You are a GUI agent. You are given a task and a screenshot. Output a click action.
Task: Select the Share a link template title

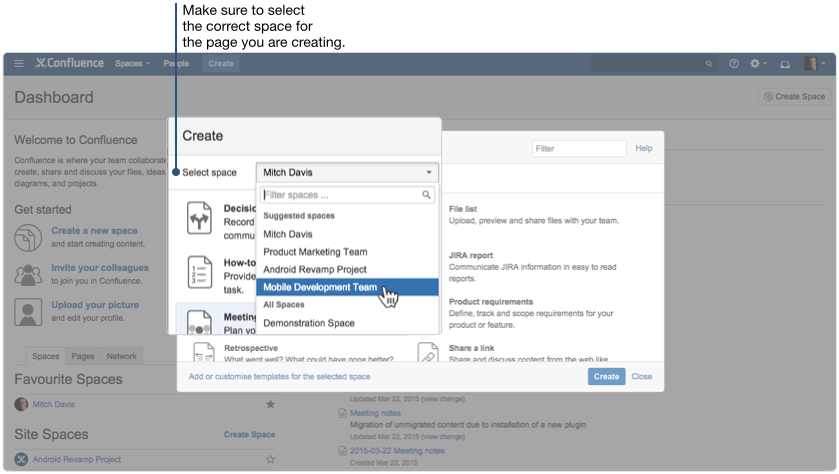471,348
